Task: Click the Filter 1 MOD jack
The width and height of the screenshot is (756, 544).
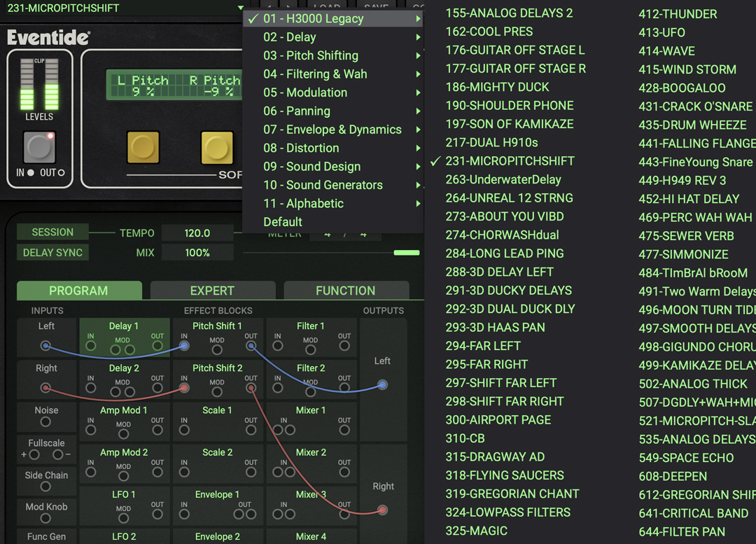Action: [310, 349]
